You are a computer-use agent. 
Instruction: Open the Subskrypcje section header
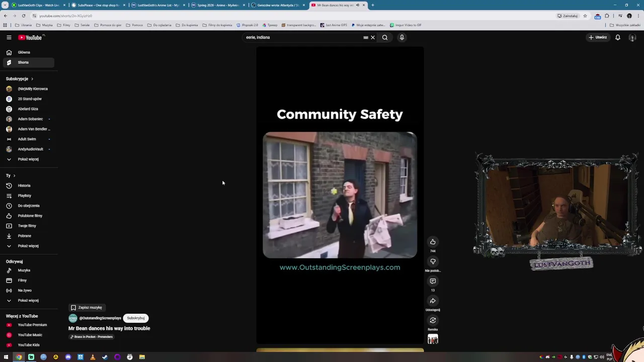click(x=20, y=79)
